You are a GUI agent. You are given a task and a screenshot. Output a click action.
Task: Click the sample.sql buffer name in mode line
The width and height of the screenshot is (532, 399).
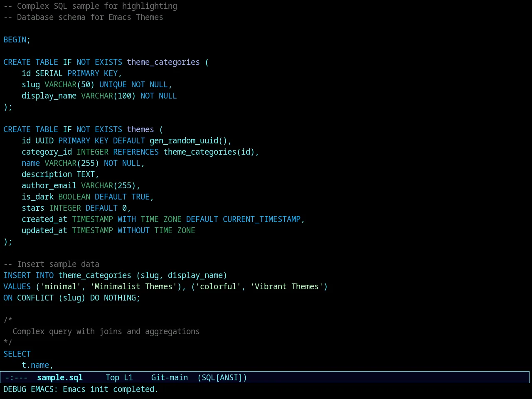(x=60, y=377)
